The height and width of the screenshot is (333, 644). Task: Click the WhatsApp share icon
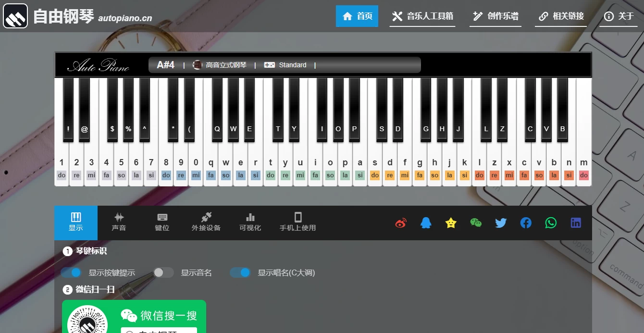[551, 223]
